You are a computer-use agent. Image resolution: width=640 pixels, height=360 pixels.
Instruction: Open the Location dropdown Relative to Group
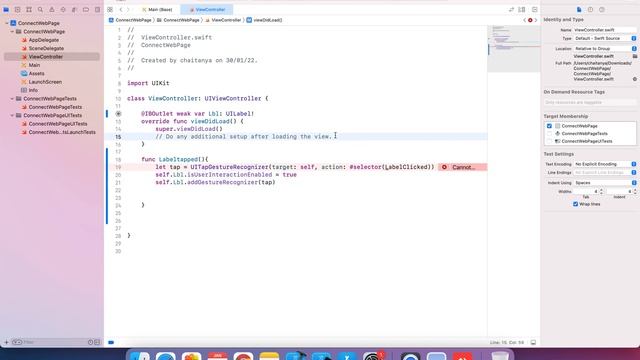[605, 49]
